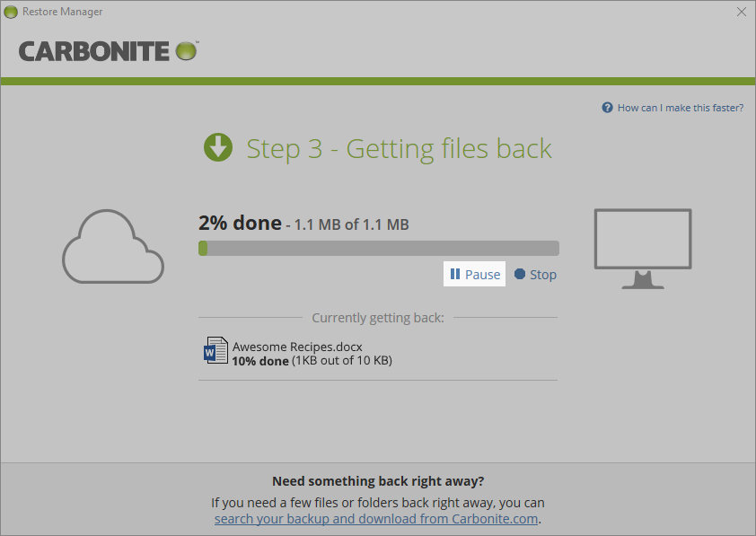
Task: Open the Carbonite.com backup search link
Action: (375, 518)
